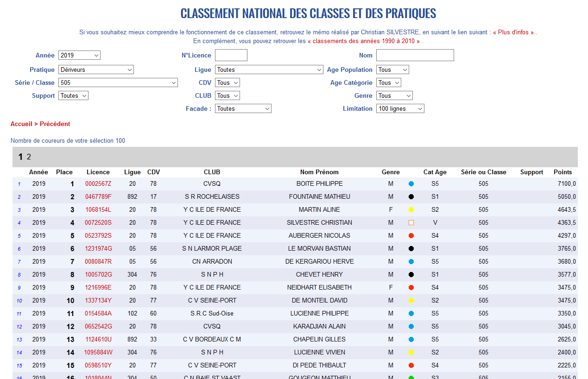Click yellow dot icon for MARTIN ALINE
Screen dimensions: 588x379
tap(411, 210)
